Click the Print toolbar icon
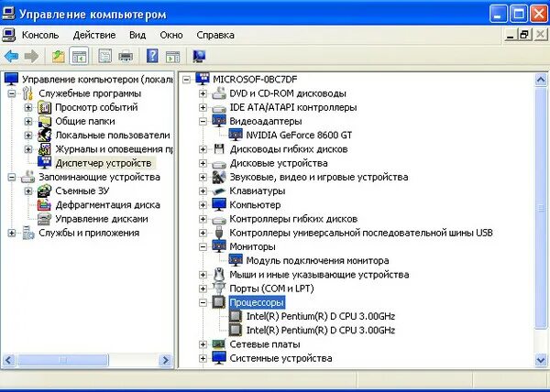The height and width of the screenshot is (392, 550). click(x=126, y=56)
